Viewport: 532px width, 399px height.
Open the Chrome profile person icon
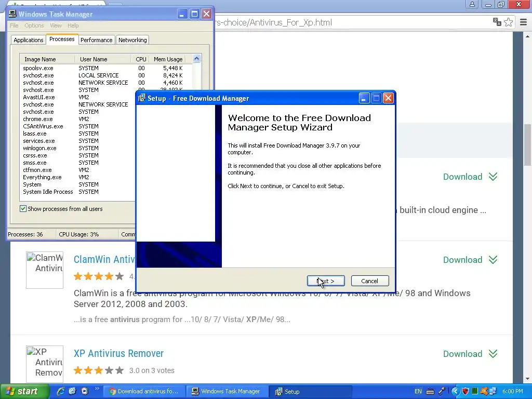472,4
